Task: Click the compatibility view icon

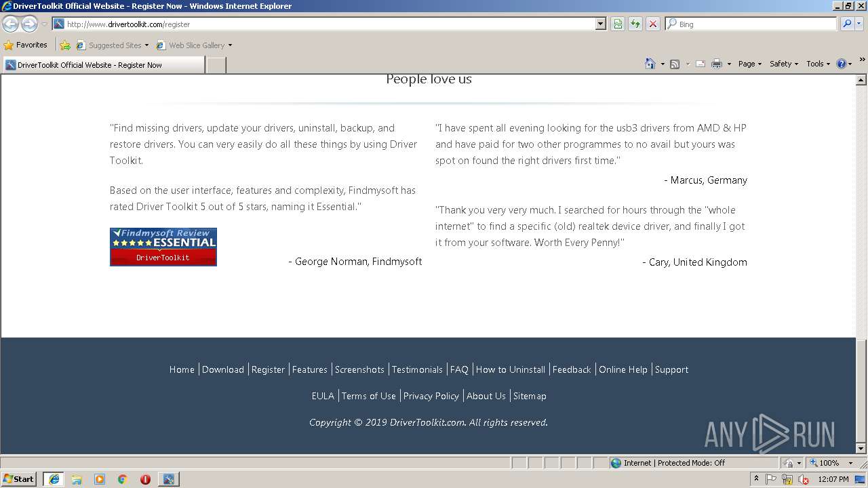Action: (618, 24)
